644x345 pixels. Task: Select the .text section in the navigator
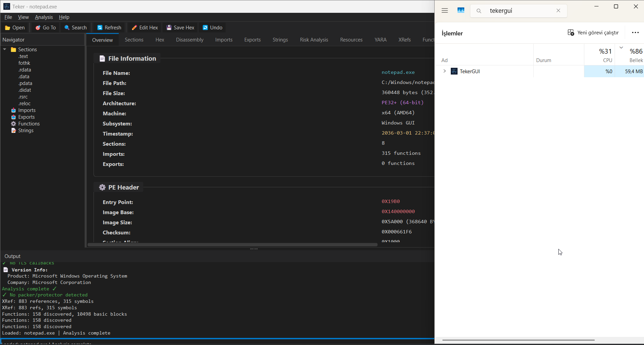tap(23, 56)
